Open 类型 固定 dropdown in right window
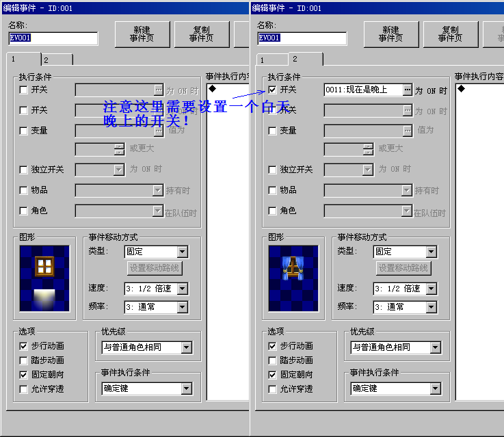Screen dimensions: 504x437 point(406,252)
